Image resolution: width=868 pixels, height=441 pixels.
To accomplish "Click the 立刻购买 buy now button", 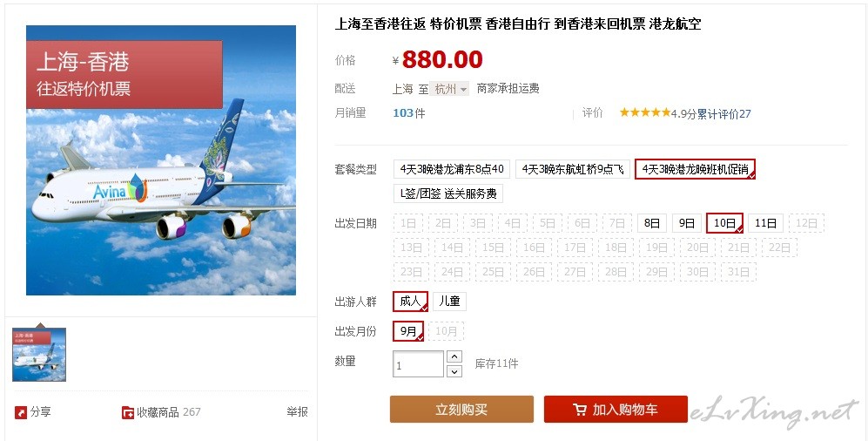I will pos(461,410).
